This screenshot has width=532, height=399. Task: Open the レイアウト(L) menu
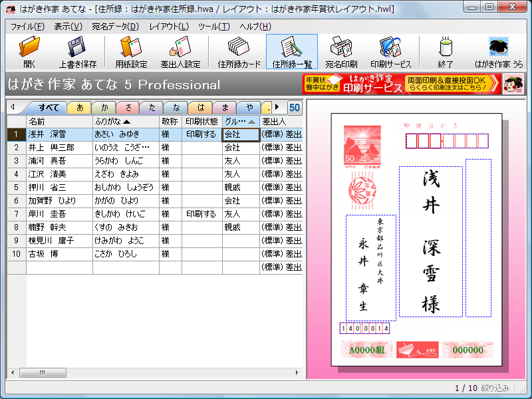pos(169,27)
